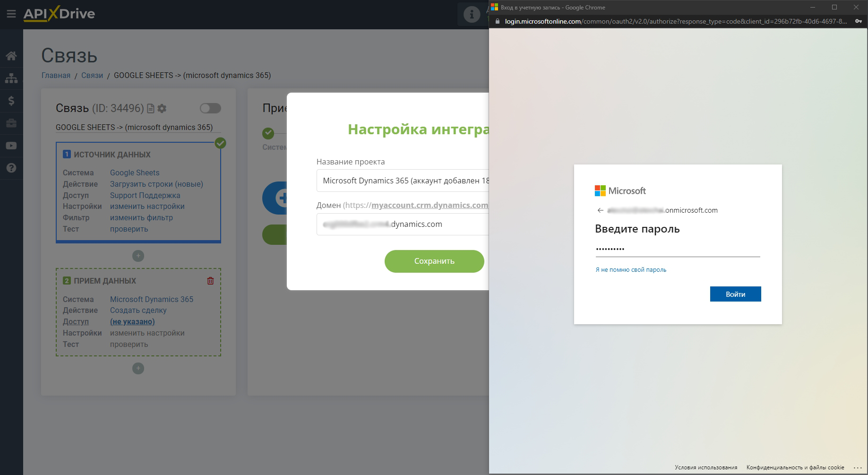The image size is (868, 475).
Task: Click the Chrome popup address bar URL
Action: click(676, 21)
